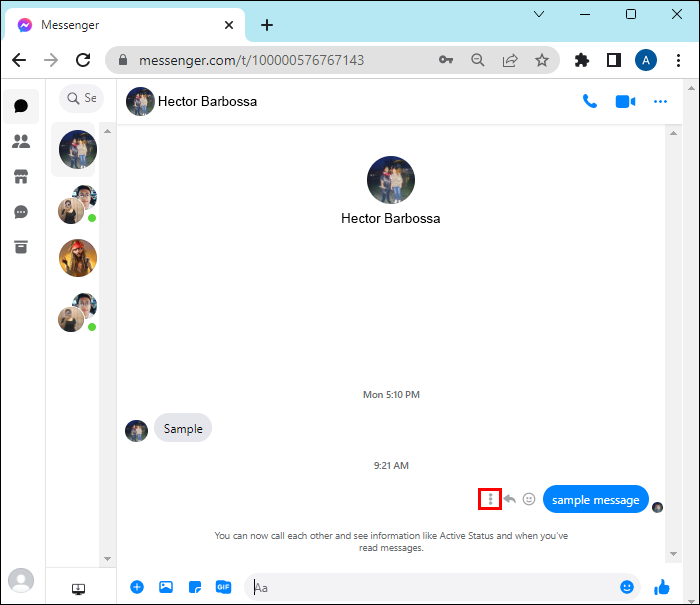
Task: Open more options for sample message
Action: click(x=490, y=499)
